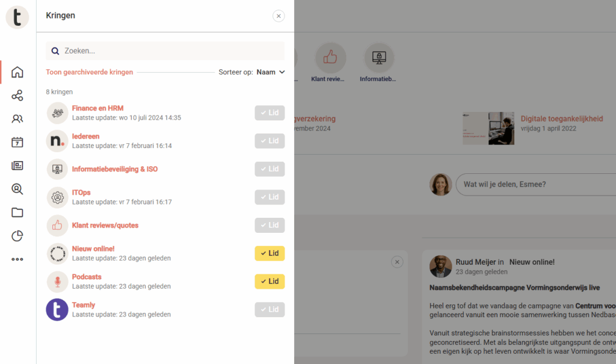Open the news icon in sidebar
Viewport: 616px width, 364px height.
coord(17,166)
